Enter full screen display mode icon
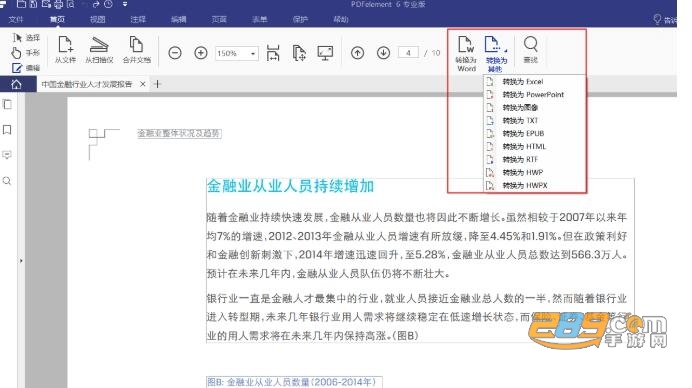 click(325, 53)
